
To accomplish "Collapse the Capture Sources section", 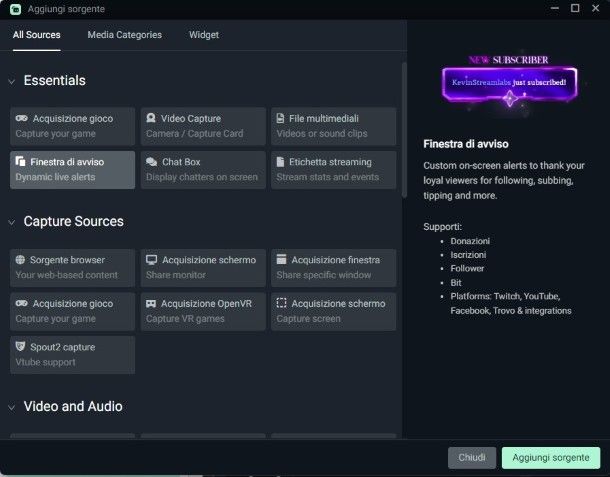I will [12, 222].
